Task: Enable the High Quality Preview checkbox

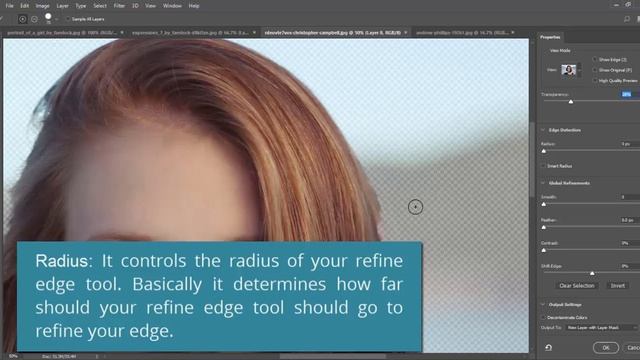Action: 595,81
